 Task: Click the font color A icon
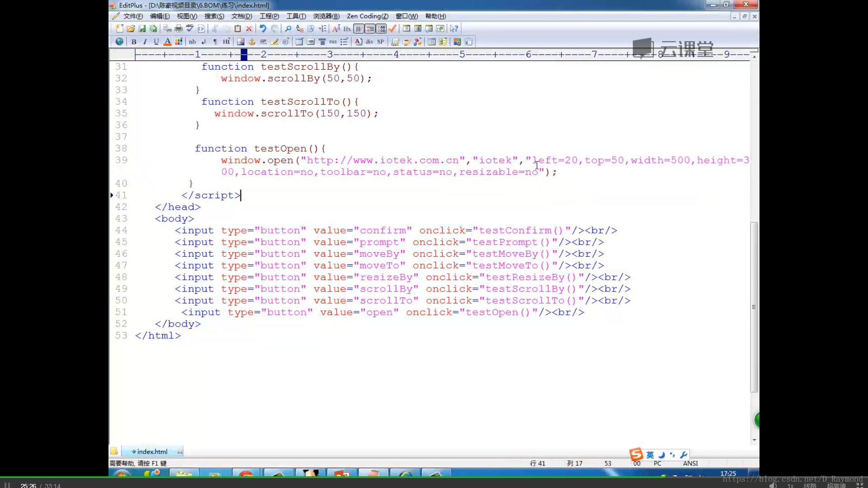[x=167, y=42]
